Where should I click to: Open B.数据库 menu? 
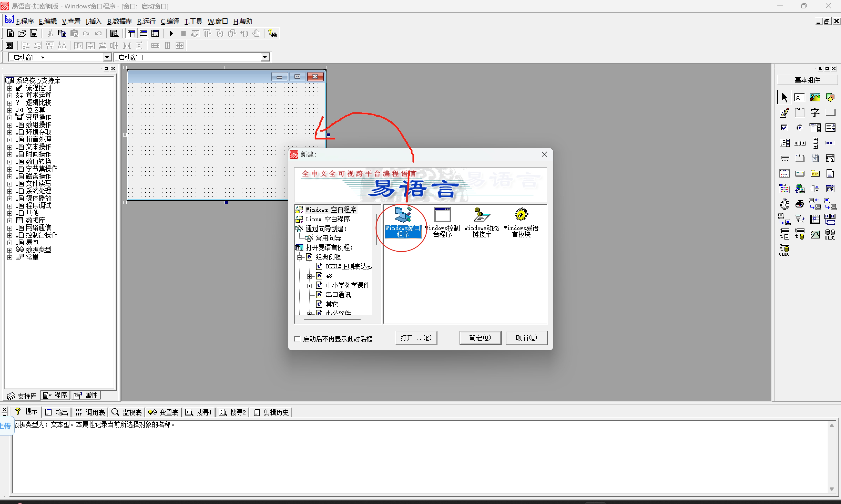click(x=119, y=21)
